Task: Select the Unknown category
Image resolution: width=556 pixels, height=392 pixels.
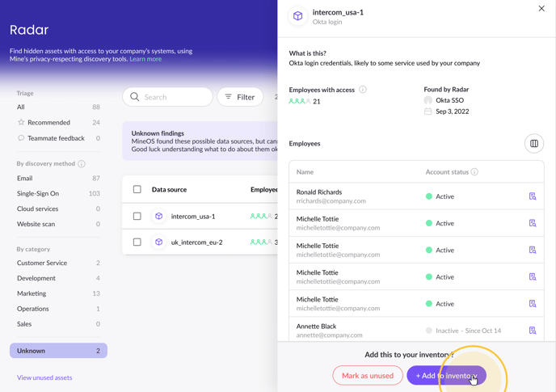Action: [x=58, y=351]
